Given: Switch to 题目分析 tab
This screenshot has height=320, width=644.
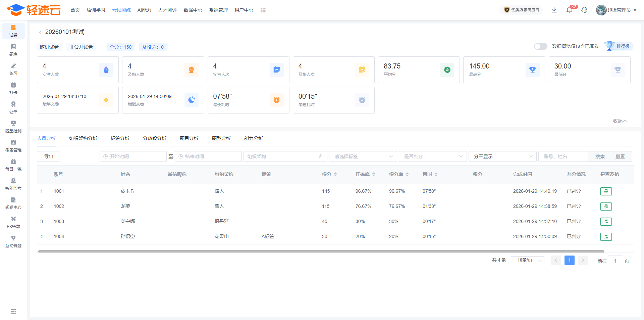Looking at the screenshot, I should point(189,138).
